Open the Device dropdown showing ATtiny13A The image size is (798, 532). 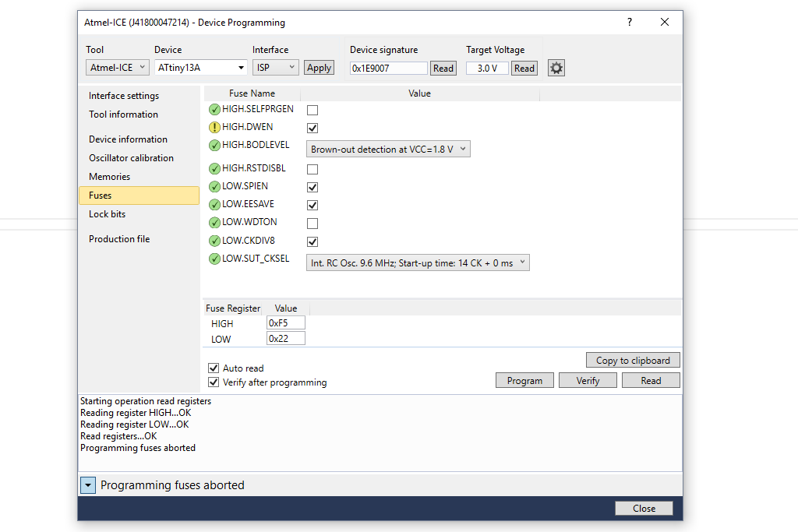(x=200, y=67)
